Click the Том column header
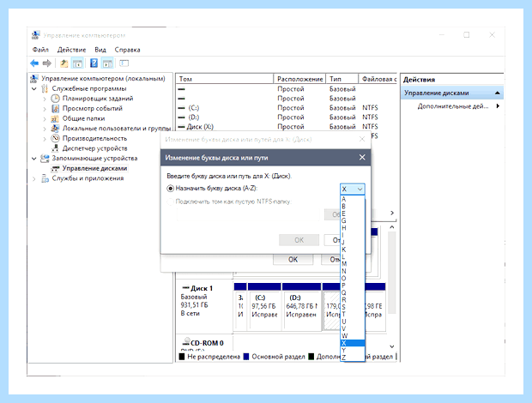 224,79
